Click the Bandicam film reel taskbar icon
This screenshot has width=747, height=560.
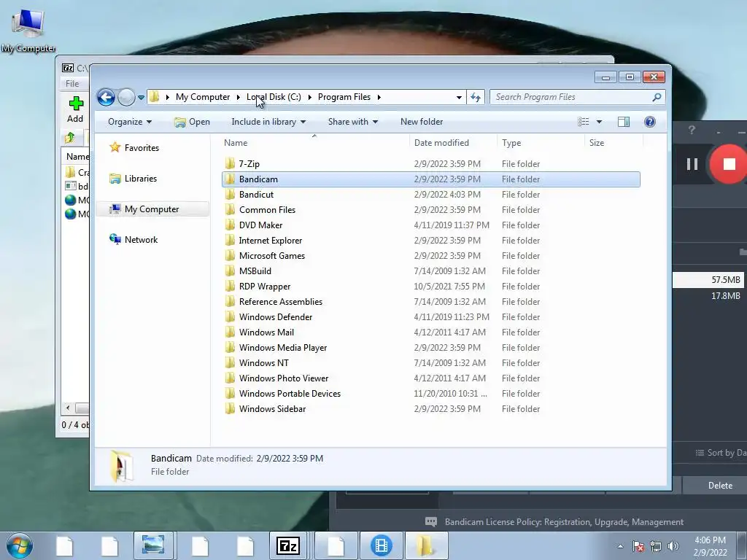[x=381, y=545]
